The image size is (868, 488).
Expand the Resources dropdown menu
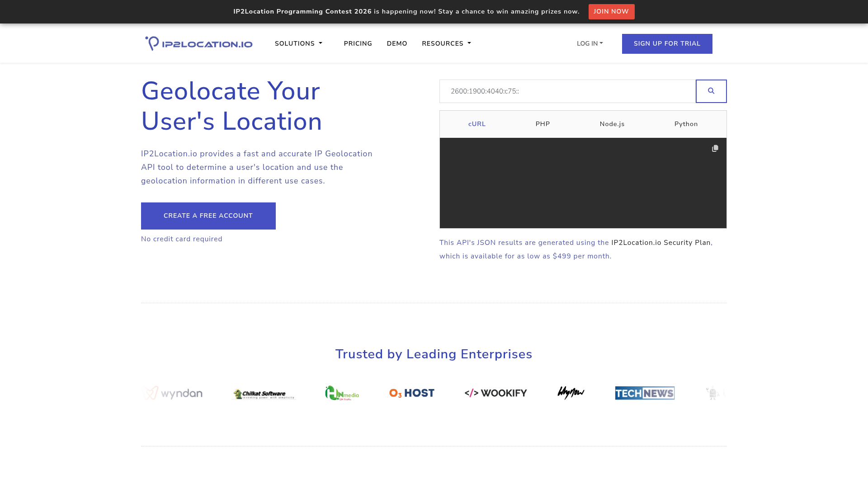point(446,43)
